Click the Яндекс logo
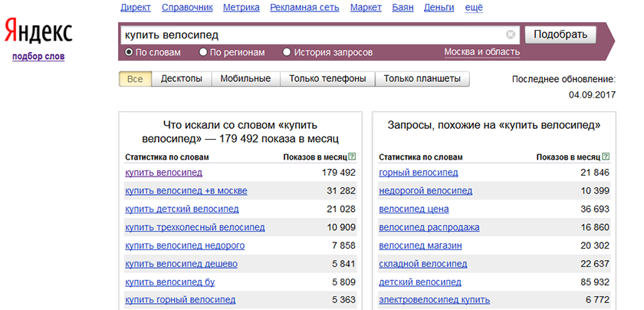 38,32
